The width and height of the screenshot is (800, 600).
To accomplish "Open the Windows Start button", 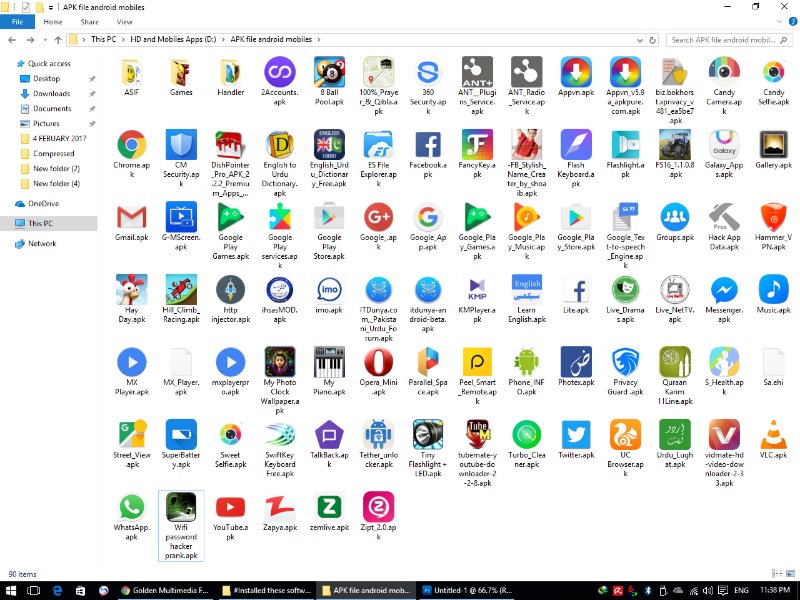I will tap(12, 590).
